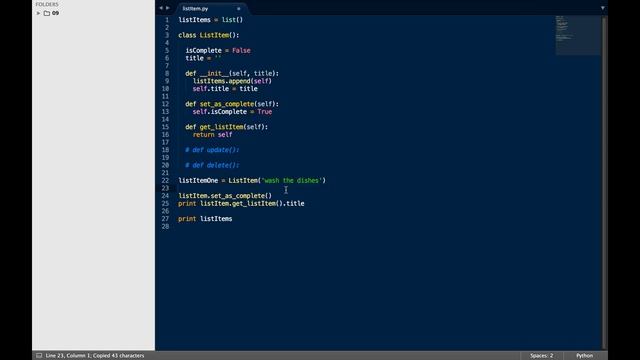Click 'listItem.set_as_complete()' line
Image resolution: width=640 pixels, height=360 pixels.
225,196
